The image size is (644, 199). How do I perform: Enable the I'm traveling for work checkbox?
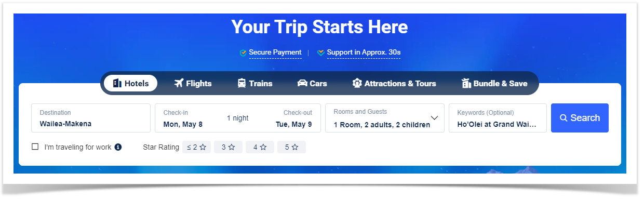tap(35, 147)
